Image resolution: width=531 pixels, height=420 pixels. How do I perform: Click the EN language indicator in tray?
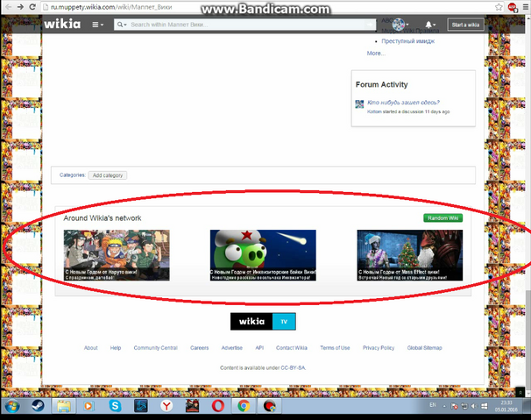click(433, 405)
